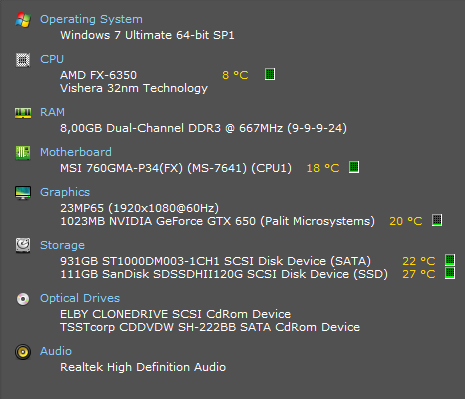Open the Motherboard section heading
This screenshot has width=465, height=399.
[76, 152]
